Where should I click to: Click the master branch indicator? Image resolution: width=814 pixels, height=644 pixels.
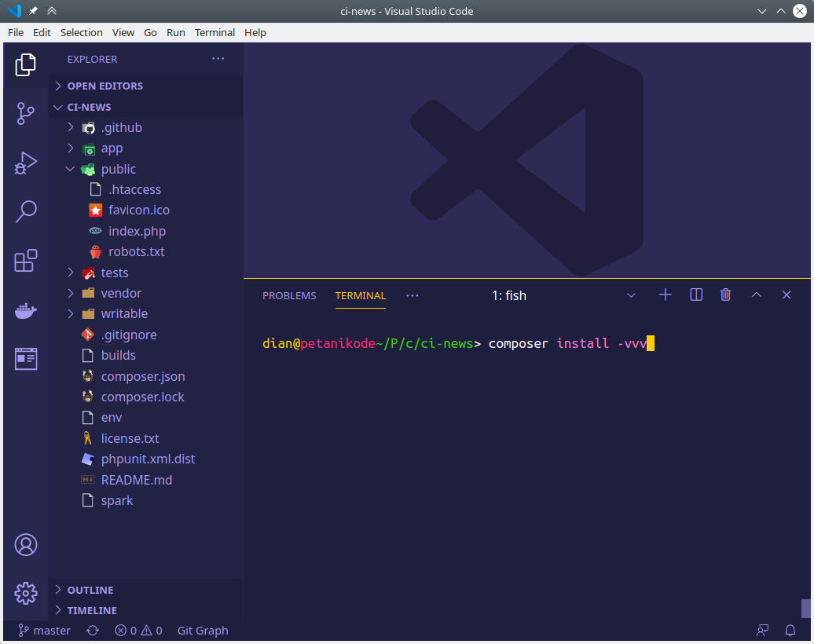pyautogui.click(x=44, y=630)
